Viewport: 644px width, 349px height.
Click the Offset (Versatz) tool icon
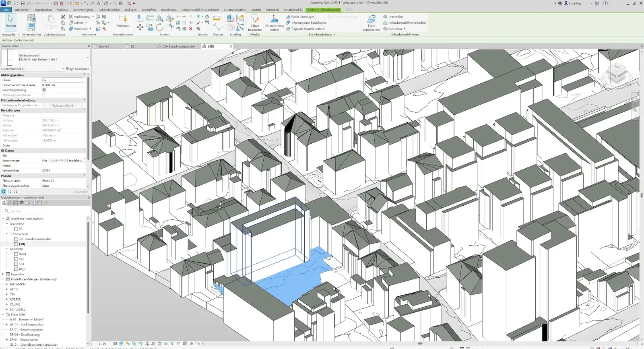pyautogui.click(x=150, y=18)
